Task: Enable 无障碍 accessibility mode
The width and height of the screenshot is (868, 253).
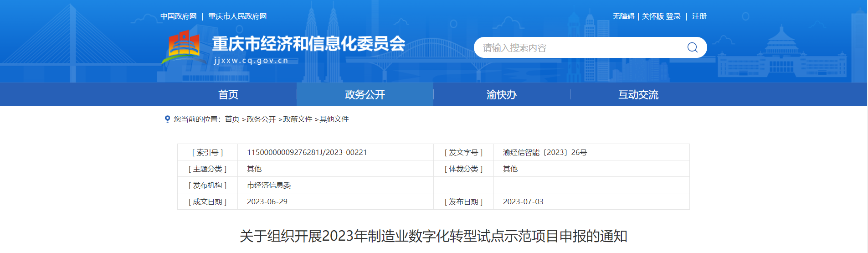Action: tap(623, 16)
